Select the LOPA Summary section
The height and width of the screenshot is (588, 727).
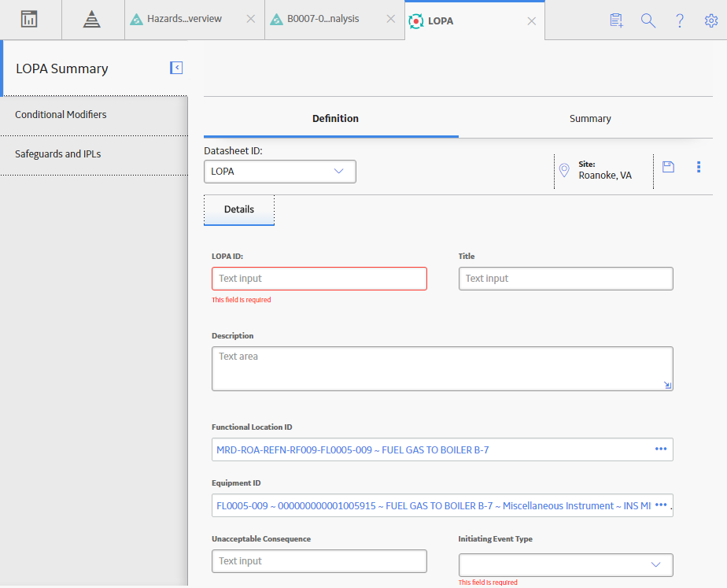click(62, 68)
